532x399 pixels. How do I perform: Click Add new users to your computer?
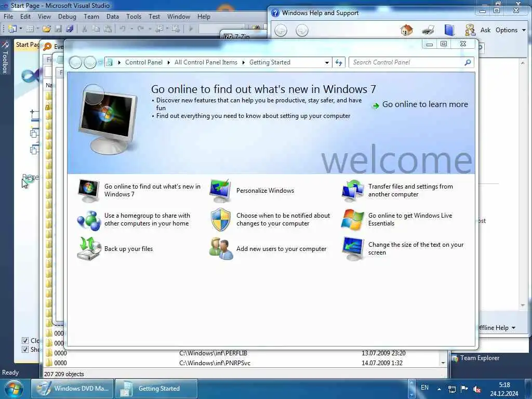point(281,249)
